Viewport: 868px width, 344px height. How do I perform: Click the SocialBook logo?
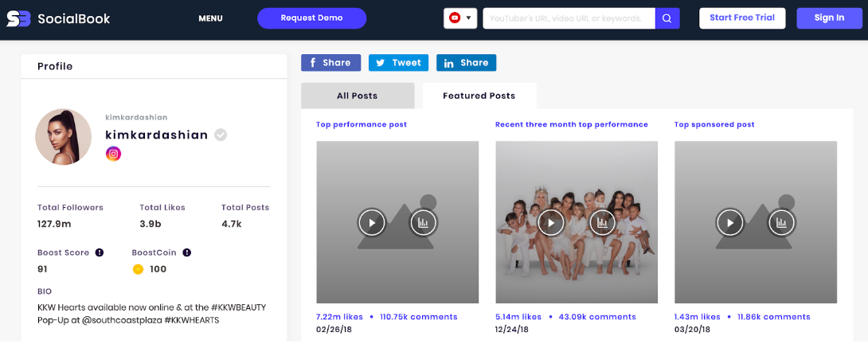pyautogui.click(x=58, y=18)
